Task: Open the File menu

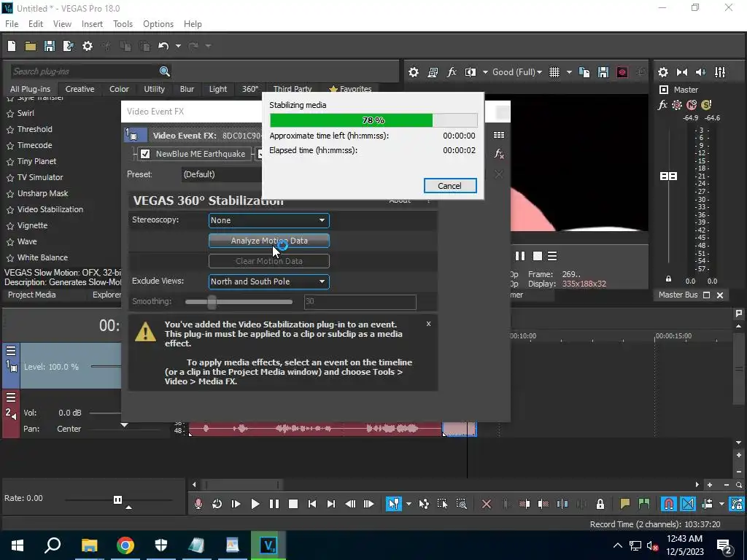Action: pos(12,24)
